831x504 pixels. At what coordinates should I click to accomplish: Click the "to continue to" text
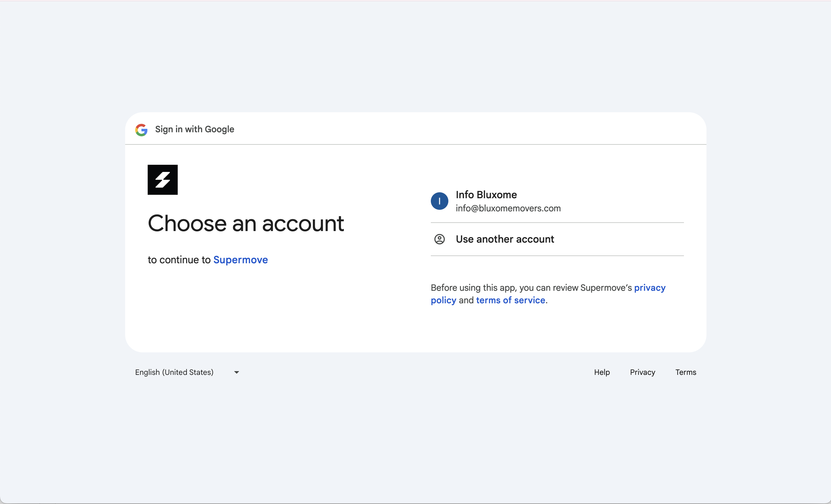179,260
